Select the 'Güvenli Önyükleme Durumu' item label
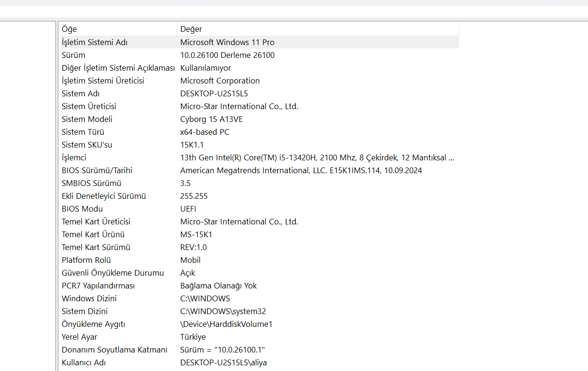The width and height of the screenshot is (588, 371). click(x=113, y=273)
